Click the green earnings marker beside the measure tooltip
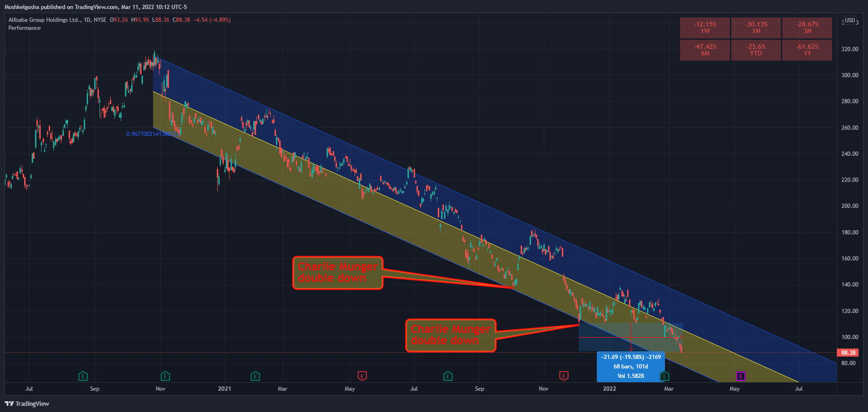868x412 pixels. pos(664,376)
